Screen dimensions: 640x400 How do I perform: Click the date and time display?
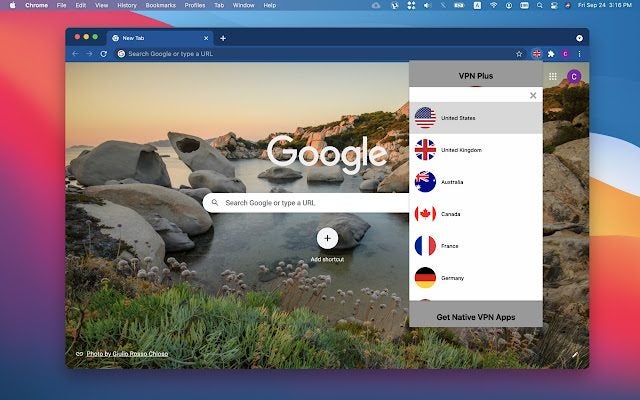605,5
